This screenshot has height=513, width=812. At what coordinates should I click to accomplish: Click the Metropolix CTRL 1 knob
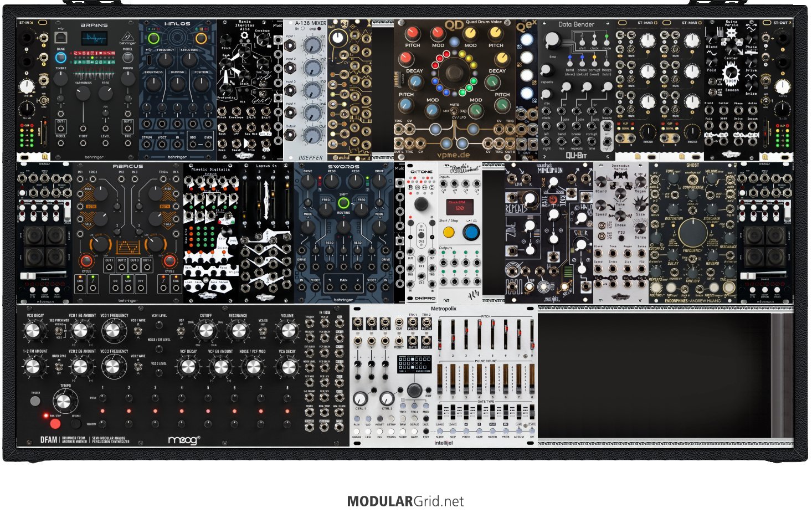tap(361, 398)
